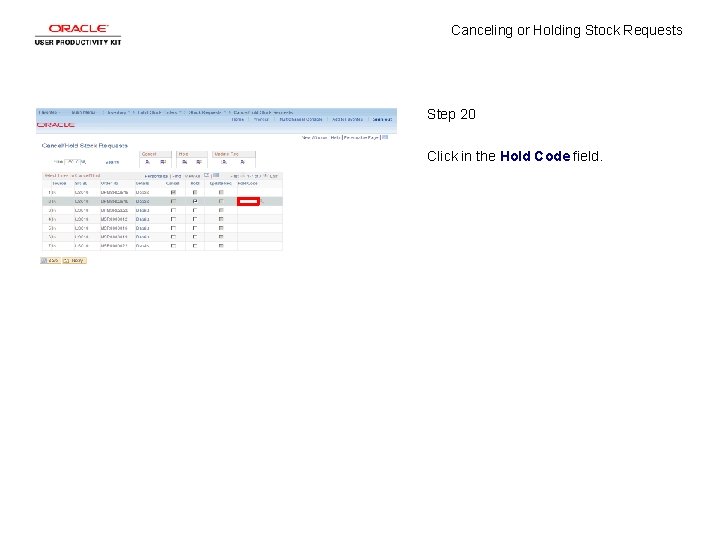Click the Hold Code field in highlighted row
The width and height of the screenshot is (720, 540).
coord(248,201)
